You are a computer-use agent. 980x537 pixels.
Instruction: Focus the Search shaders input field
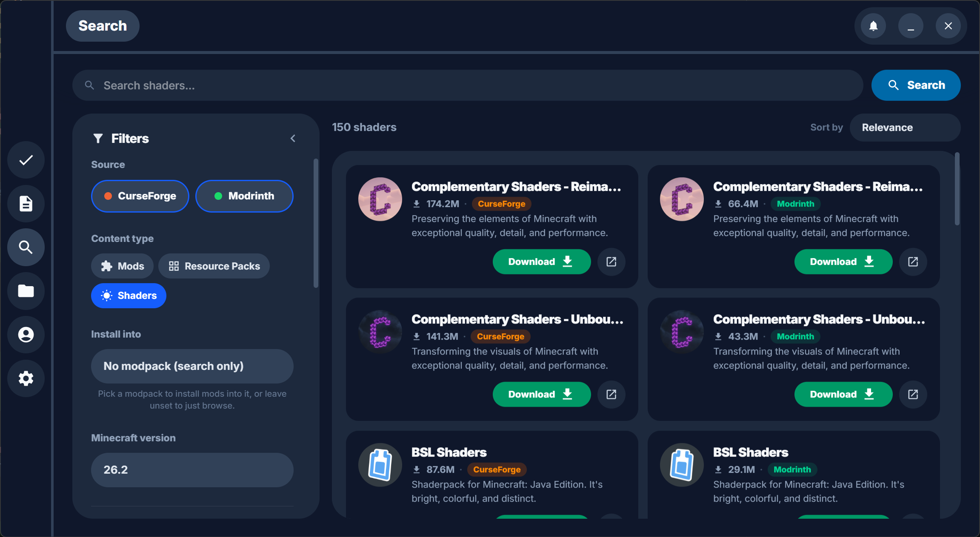click(467, 85)
